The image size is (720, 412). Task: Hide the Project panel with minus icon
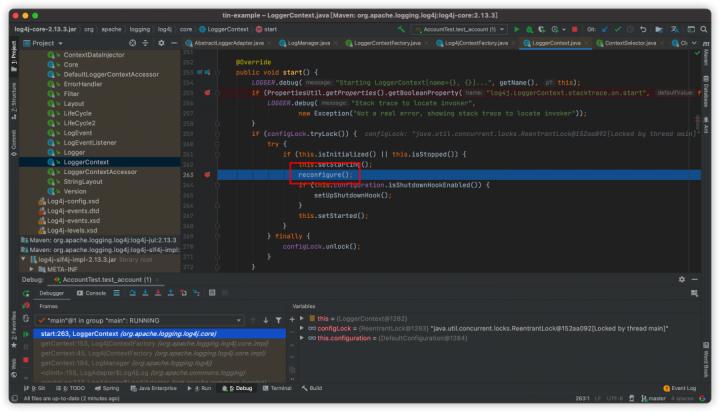pyautogui.click(x=174, y=43)
